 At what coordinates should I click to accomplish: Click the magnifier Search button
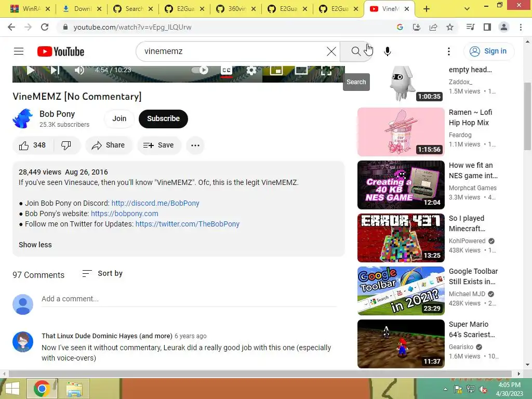tap(355, 51)
